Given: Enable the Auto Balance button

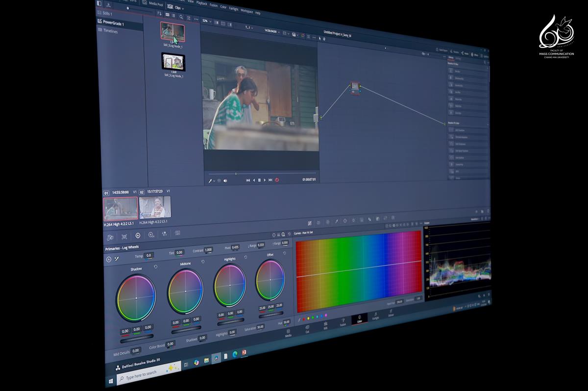Looking at the screenshot, I should click(108, 259).
